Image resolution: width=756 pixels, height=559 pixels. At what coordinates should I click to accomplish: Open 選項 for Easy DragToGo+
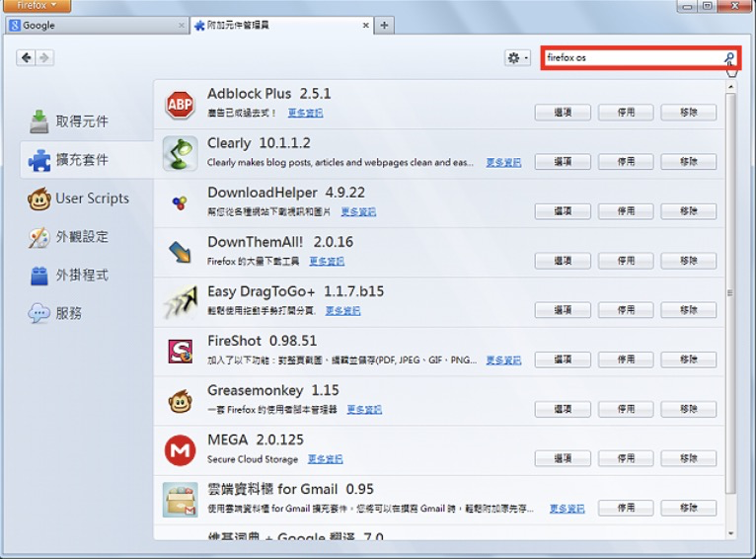(563, 310)
